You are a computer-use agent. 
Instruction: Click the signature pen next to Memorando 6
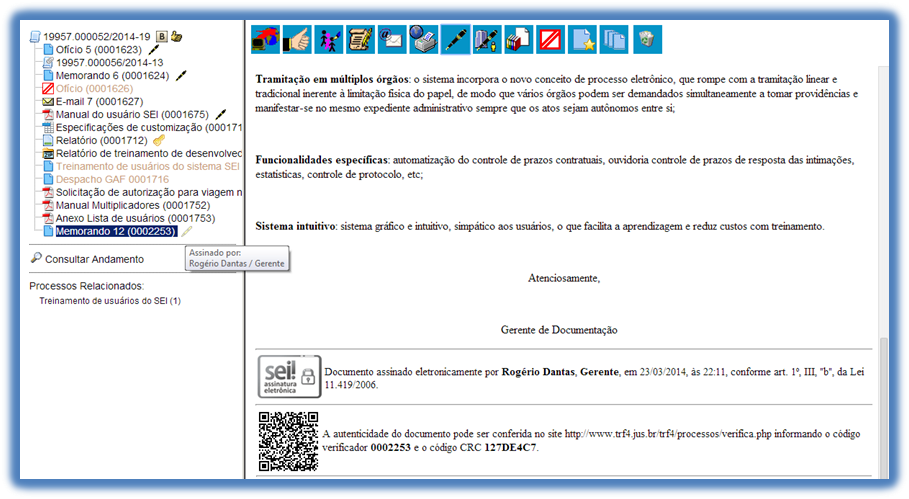(181, 75)
